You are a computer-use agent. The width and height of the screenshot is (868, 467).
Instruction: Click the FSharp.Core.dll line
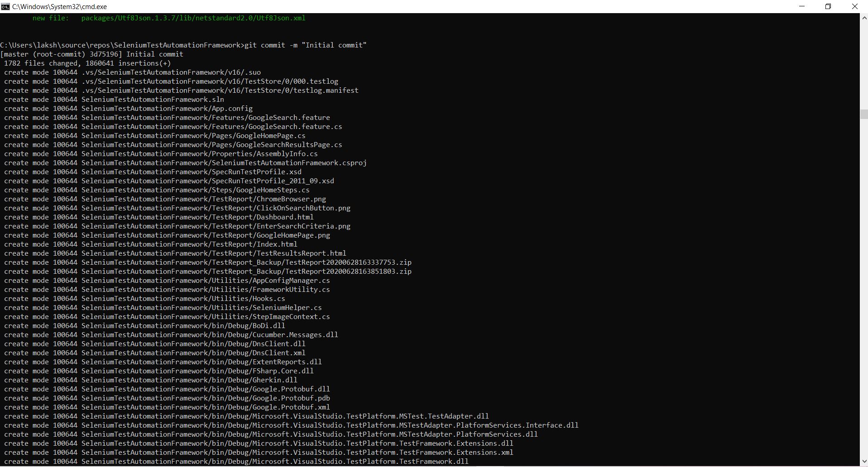pos(159,371)
